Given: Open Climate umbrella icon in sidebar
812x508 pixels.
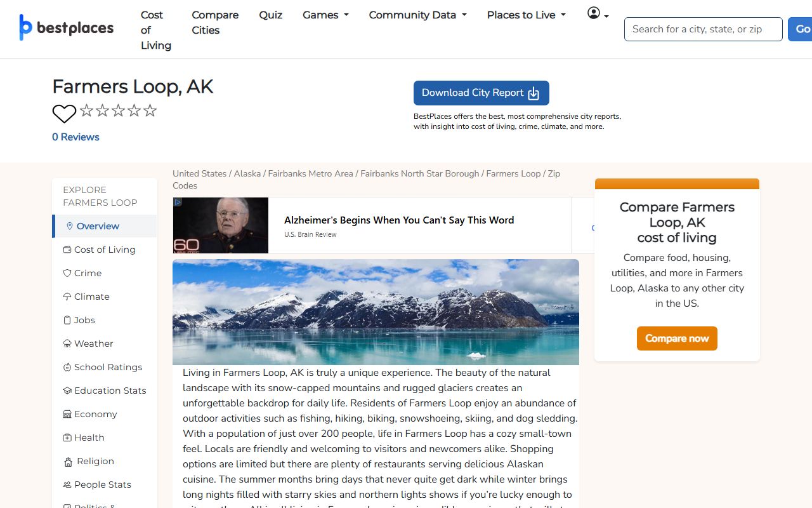Looking at the screenshot, I should pyautogui.click(x=67, y=297).
